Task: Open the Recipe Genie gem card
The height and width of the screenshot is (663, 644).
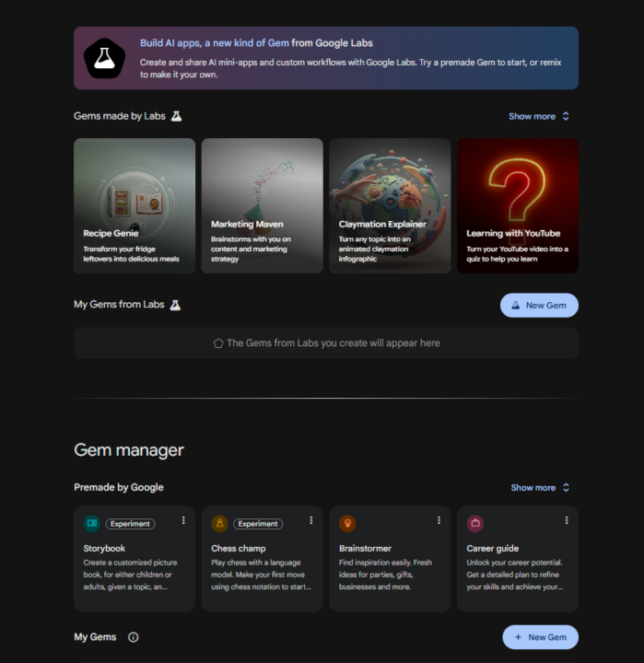Action: (135, 205)
